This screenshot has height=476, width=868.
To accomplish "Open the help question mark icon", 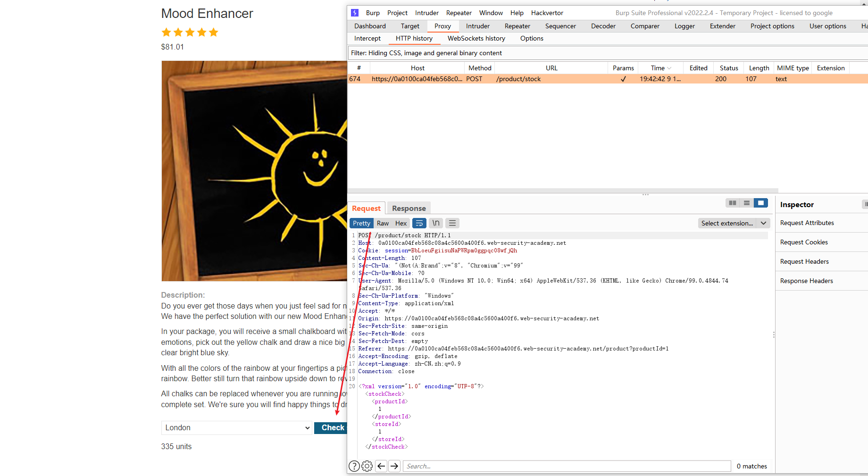I will pyautogui.click(x=354, y=466).
